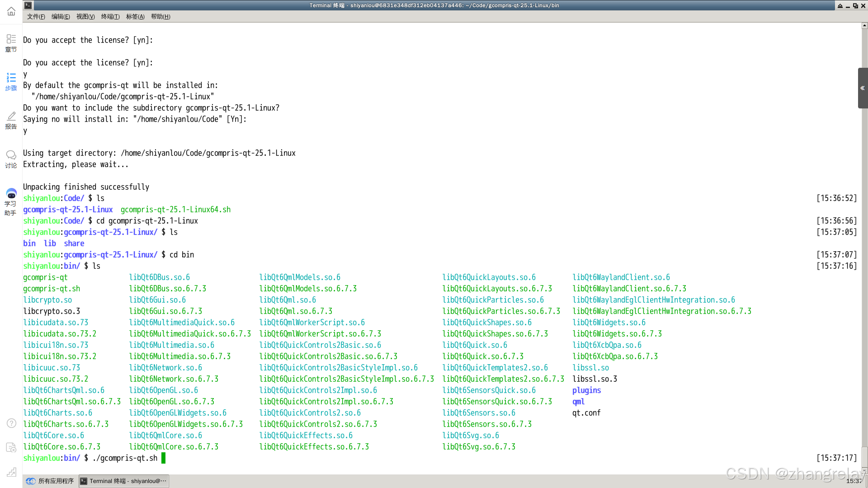This screenshot has height=488, width=868.
Task: Select the Terminal 终端 taskbar button
Action: [x=123, y=481]
